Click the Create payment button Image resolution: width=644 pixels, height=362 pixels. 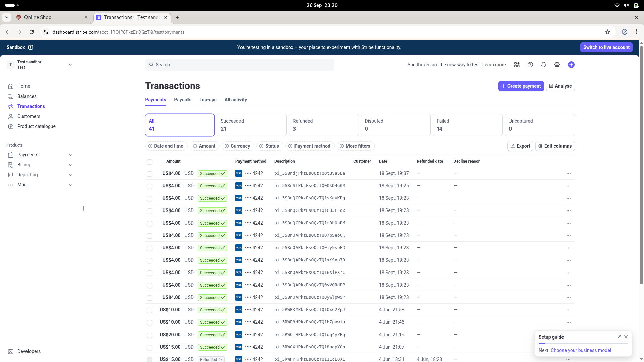pyautogui.click(x=521, y=86)
